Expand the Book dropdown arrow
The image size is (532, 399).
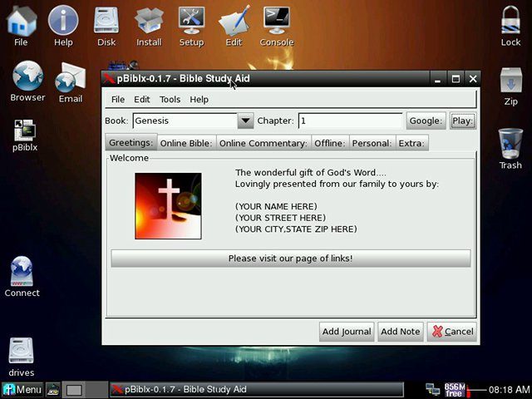[x=246, y=121]
